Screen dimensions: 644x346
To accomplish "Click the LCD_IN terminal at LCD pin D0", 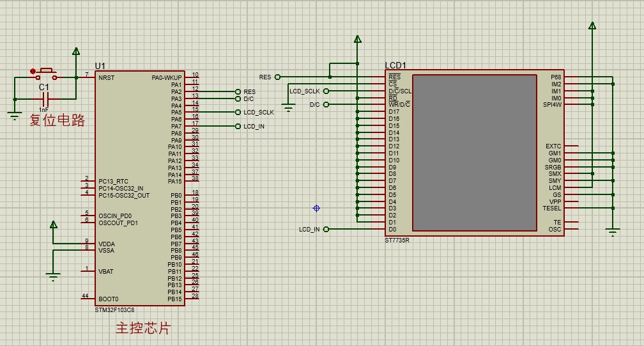I will click(x=326, y=229).
